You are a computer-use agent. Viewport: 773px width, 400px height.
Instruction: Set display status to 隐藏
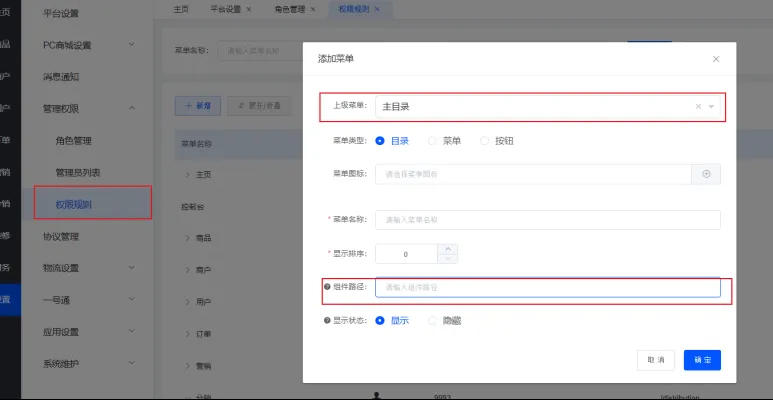[x=433, y=321]
